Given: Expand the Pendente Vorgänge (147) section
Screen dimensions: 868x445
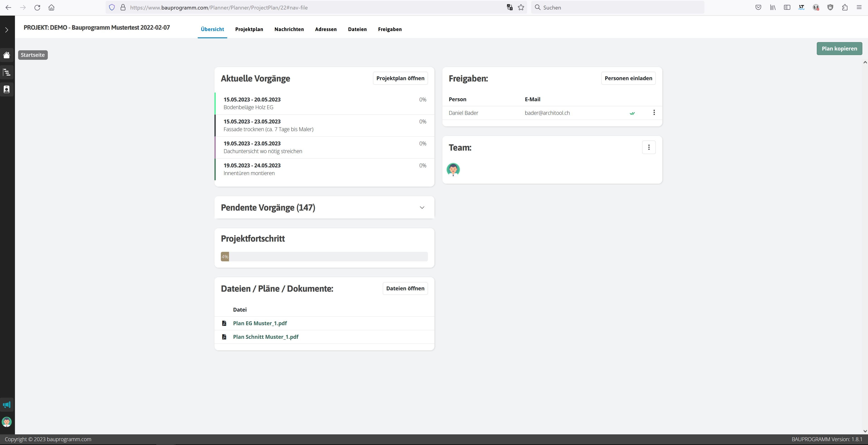Looking at the screenshot, I should click(x=422, y=207).
